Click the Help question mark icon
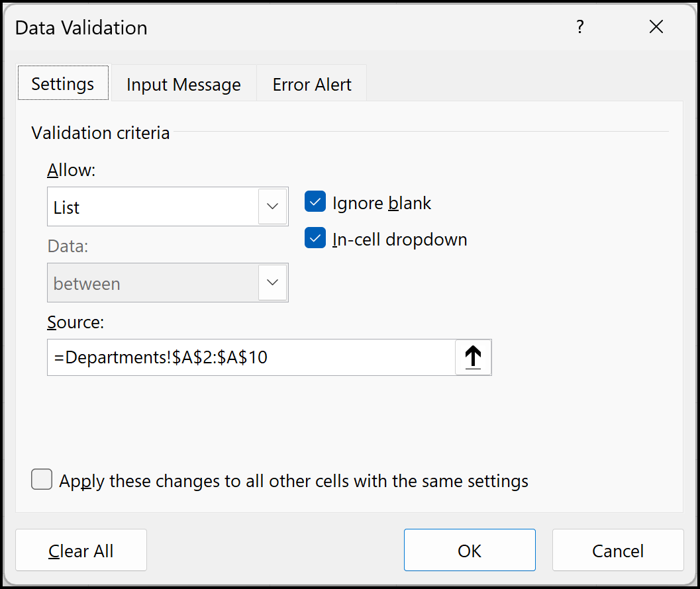 (579, 27)
